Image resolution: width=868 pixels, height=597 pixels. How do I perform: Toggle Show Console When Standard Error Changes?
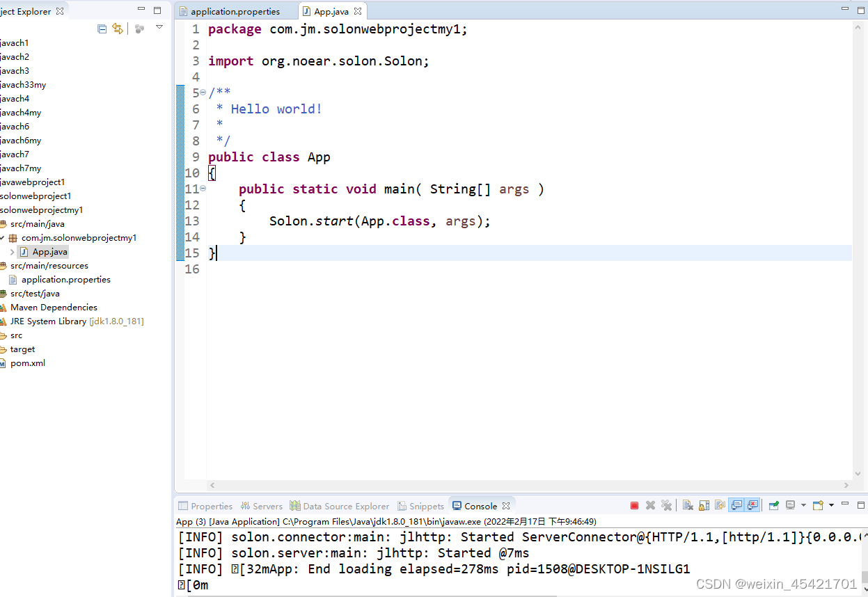tap(754, 505)
